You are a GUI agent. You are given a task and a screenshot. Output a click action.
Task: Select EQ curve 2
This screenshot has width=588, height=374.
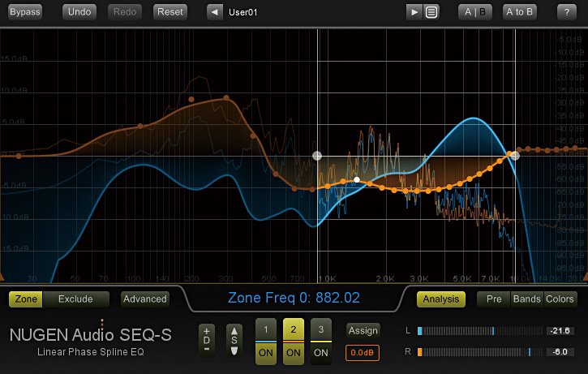pyautogui.click(x=294, y=329)
